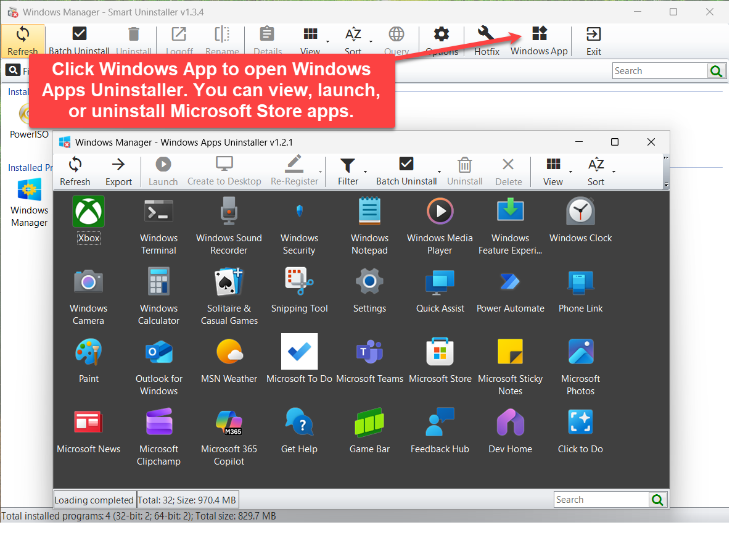The width and height of the screenshot is (756, 538).
Task: Focus the Smart Uninstaller search field
Action: coord(660,71)
